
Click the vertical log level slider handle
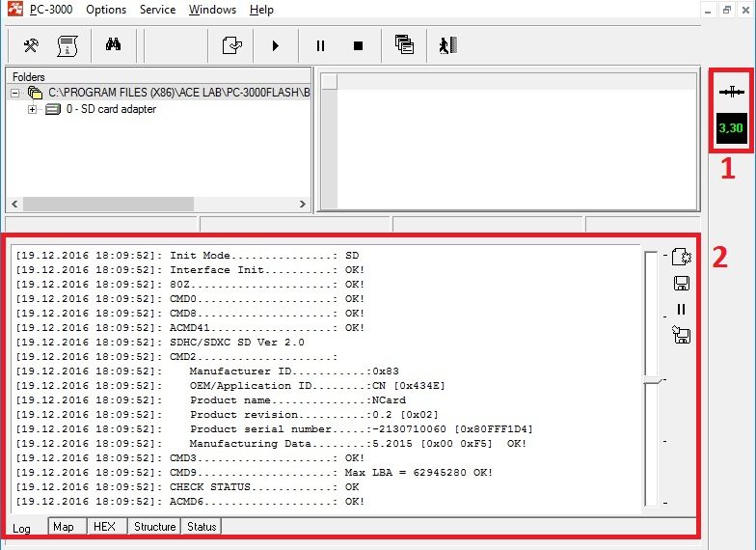(654, 380)
